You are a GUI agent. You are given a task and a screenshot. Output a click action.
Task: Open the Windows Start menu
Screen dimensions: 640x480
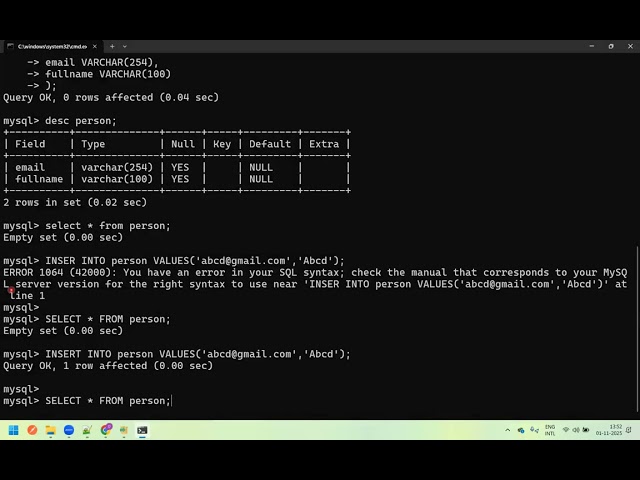coord(13,430)
